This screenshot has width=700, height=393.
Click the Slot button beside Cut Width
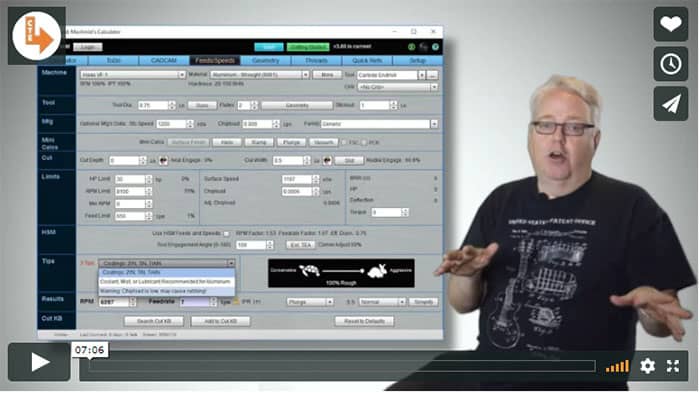pos(349,160)
